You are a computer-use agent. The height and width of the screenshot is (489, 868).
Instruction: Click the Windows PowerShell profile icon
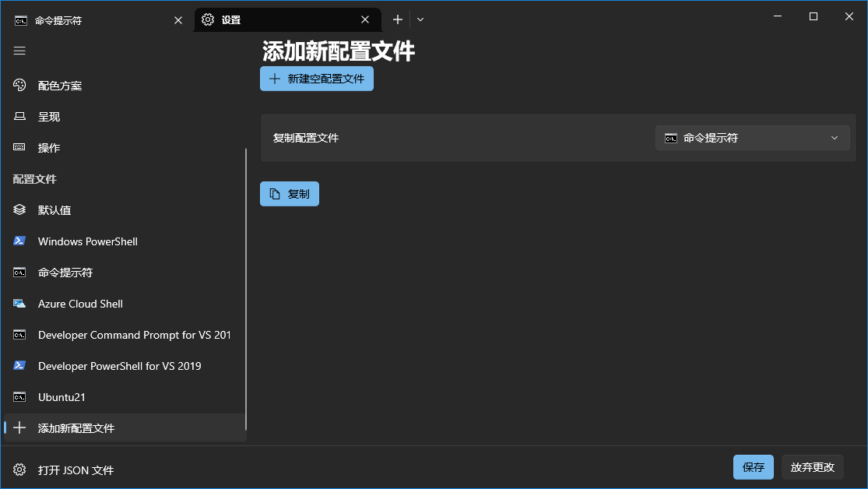click(x=19, y=241)
